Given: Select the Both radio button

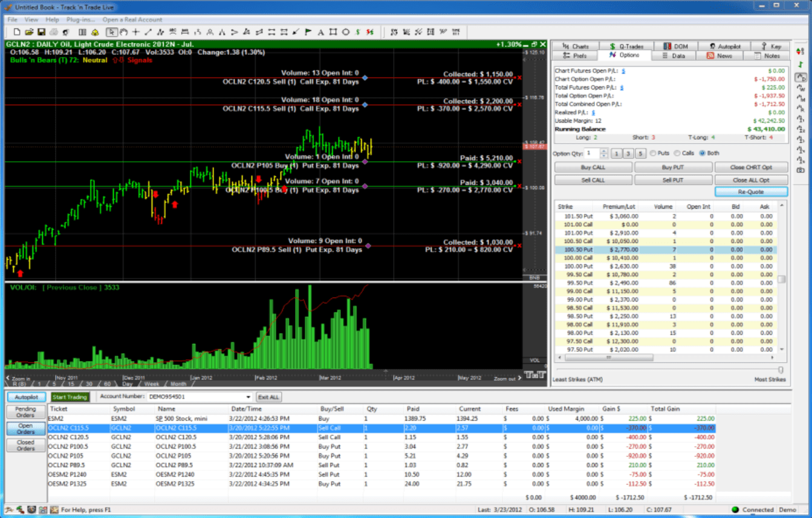Looking at the screenshot, I should [703, 153].
